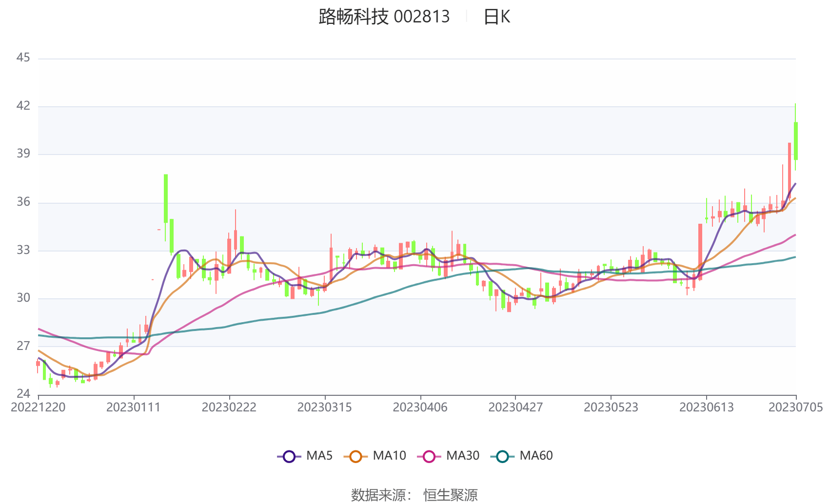Click the y-axis value 36
Image resolution: width=829 pixels, height=504 pixels.
23,202
